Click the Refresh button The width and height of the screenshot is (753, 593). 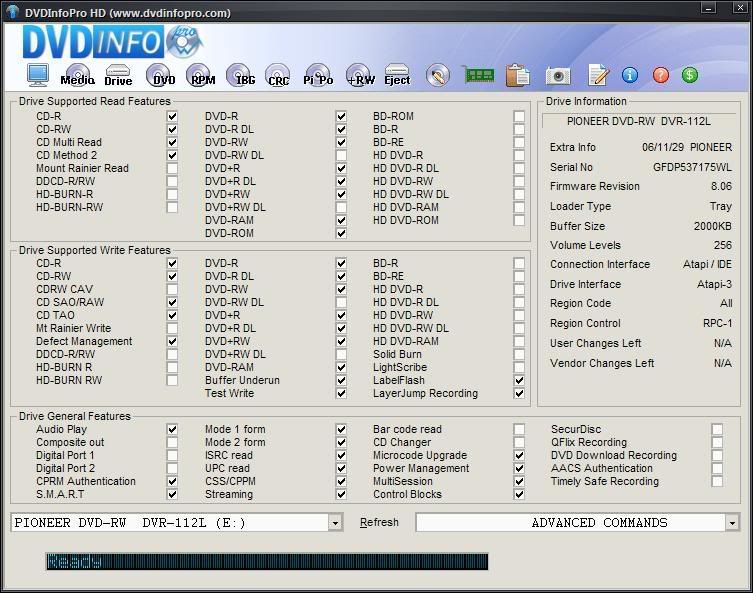tap(379, 522)
